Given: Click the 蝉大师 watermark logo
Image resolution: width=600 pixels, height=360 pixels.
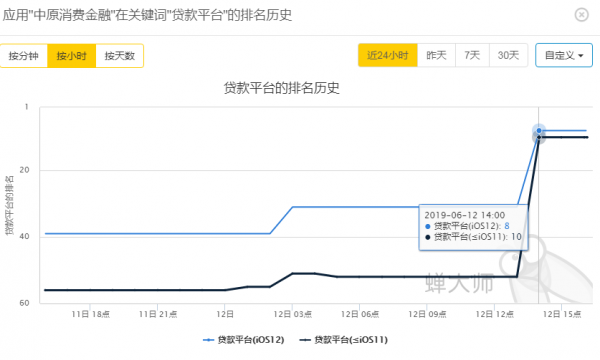Looking at the screenshot, I should click(x=459, y=283).
